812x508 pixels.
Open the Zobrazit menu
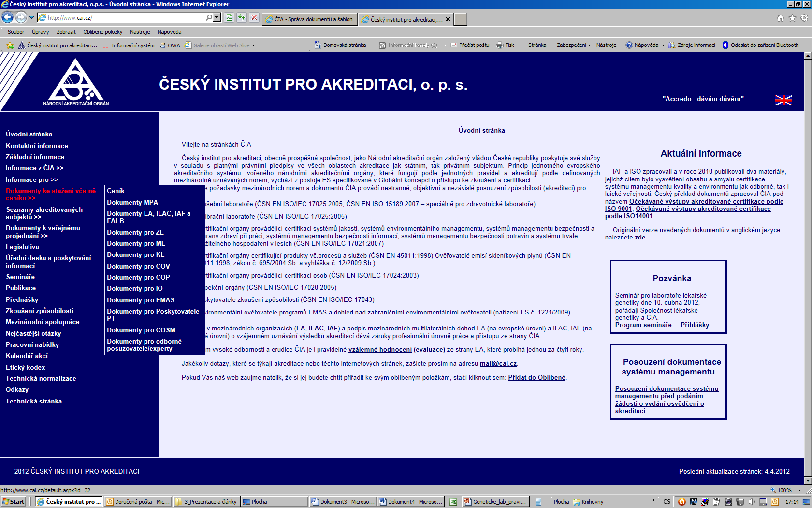[66, 32]
